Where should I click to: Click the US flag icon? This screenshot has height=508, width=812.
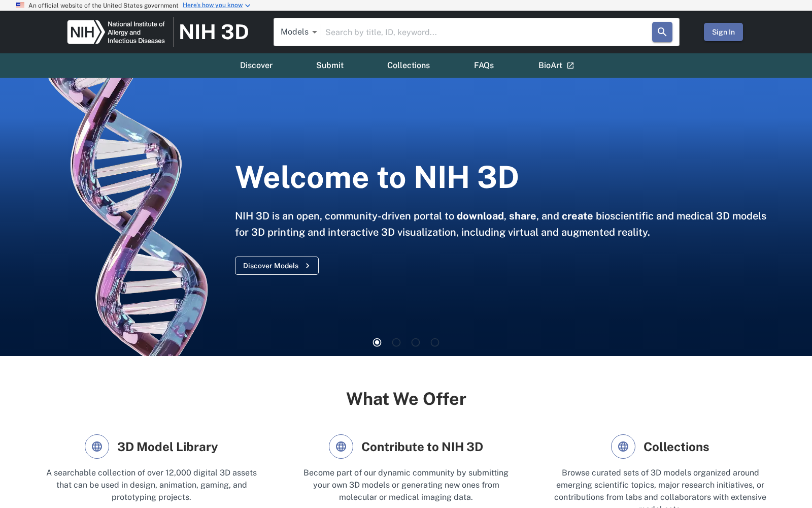[x=20, y=5]
